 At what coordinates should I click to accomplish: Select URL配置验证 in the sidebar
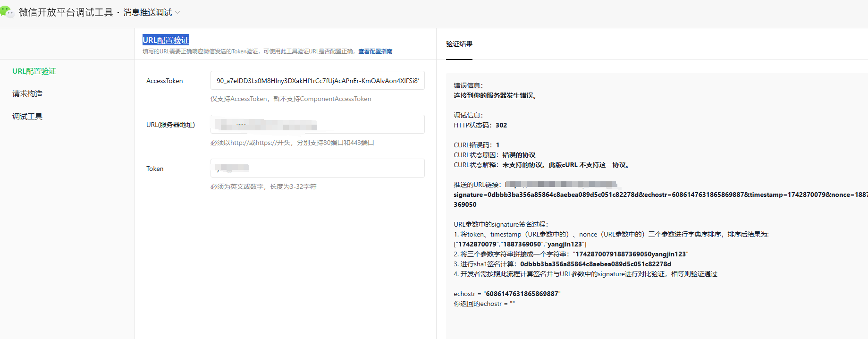(x=34, y=71)
